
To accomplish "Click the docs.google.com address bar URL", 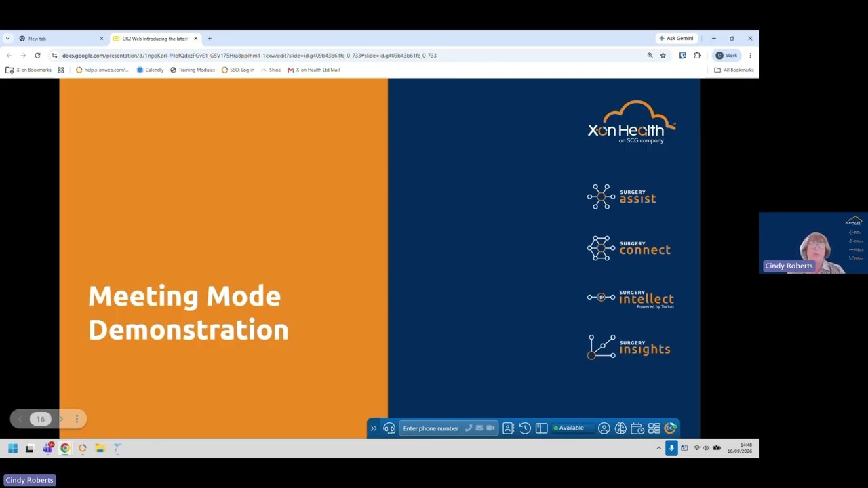I will (x=249, y=56).
